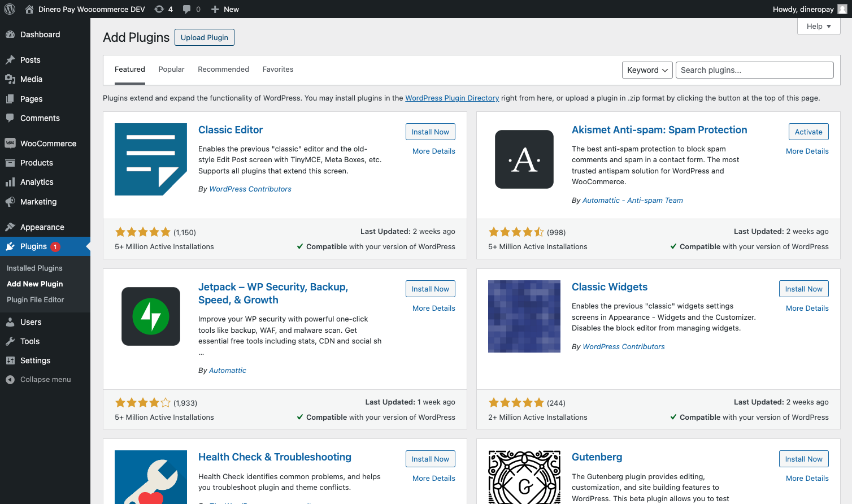The image size is (852, 504).
Task: Click the WordPress logo in admin bar
Action: tap(10, 9)
